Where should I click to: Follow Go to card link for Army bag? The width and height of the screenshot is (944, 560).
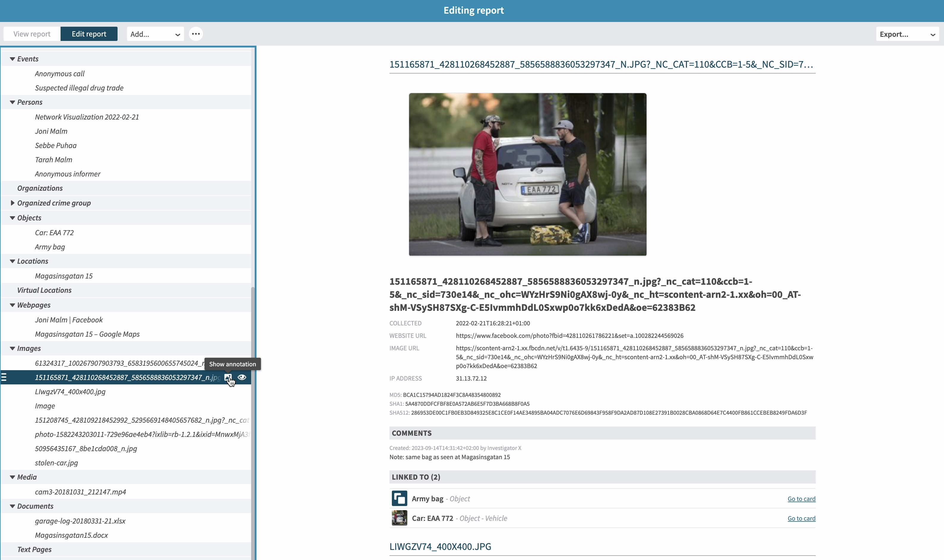pyautogui.click(x=801, y=499)
